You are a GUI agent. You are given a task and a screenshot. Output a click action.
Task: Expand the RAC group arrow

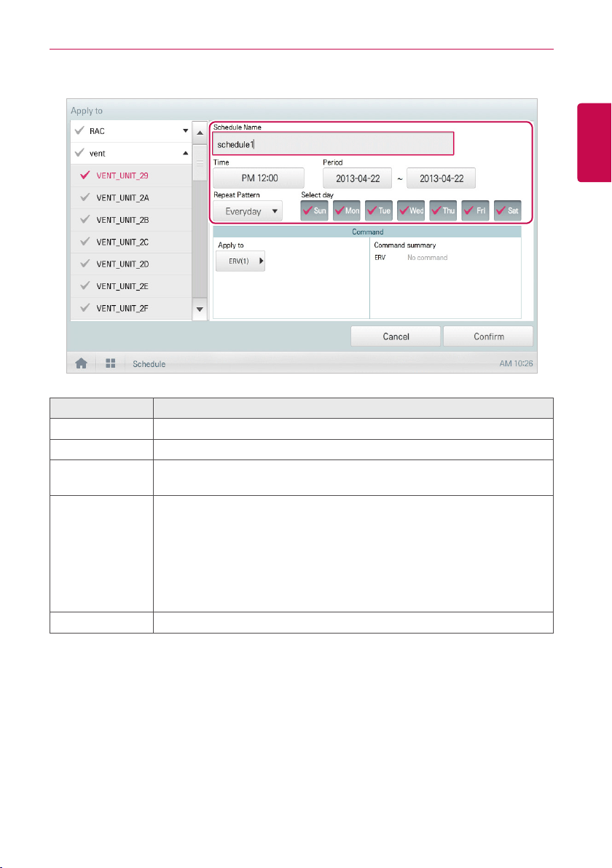click(x=186, y=130)
